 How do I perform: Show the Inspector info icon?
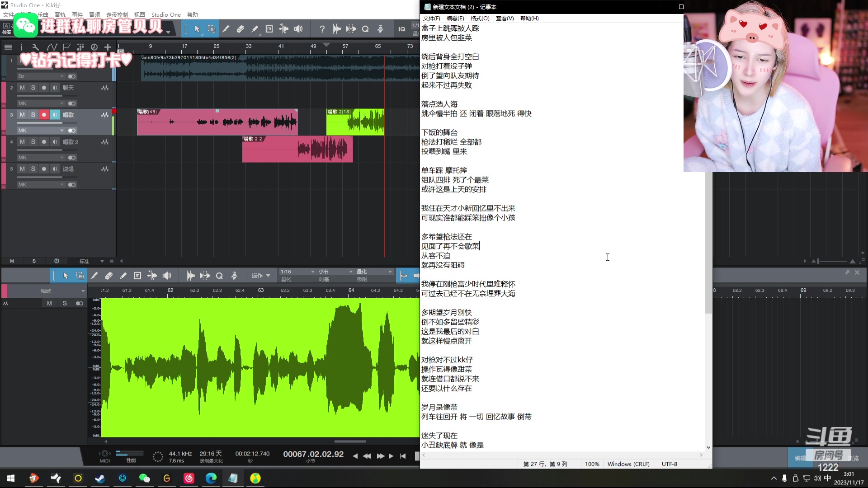[21, 47]
